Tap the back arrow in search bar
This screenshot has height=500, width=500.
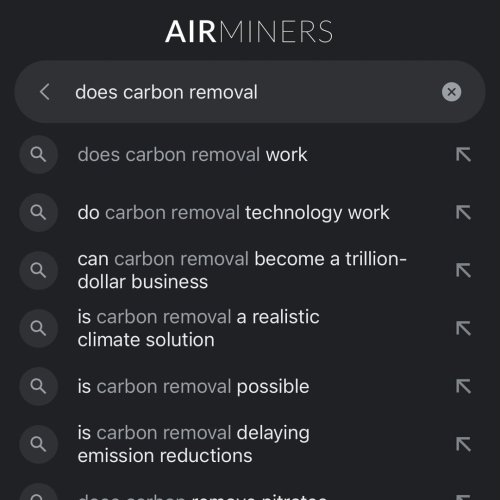[x=45, y=92]
